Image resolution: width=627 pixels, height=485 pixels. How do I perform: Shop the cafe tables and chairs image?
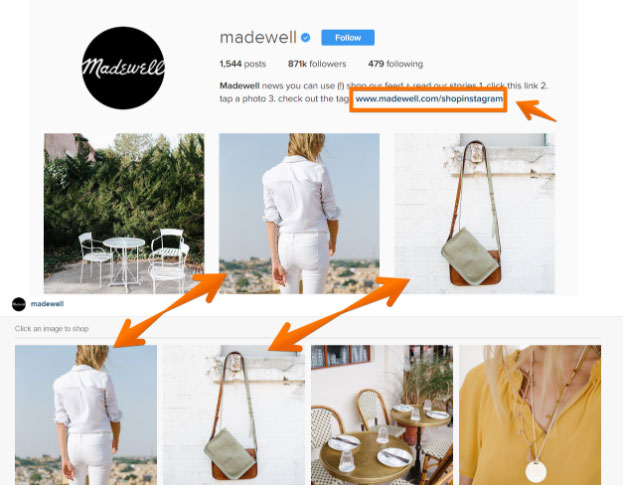[x=382, y=415]
